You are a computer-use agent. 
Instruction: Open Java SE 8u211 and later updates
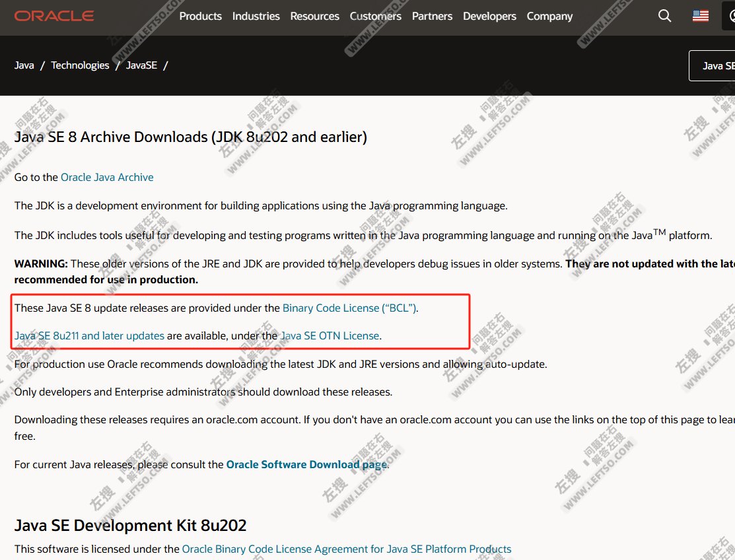point(89,335)
